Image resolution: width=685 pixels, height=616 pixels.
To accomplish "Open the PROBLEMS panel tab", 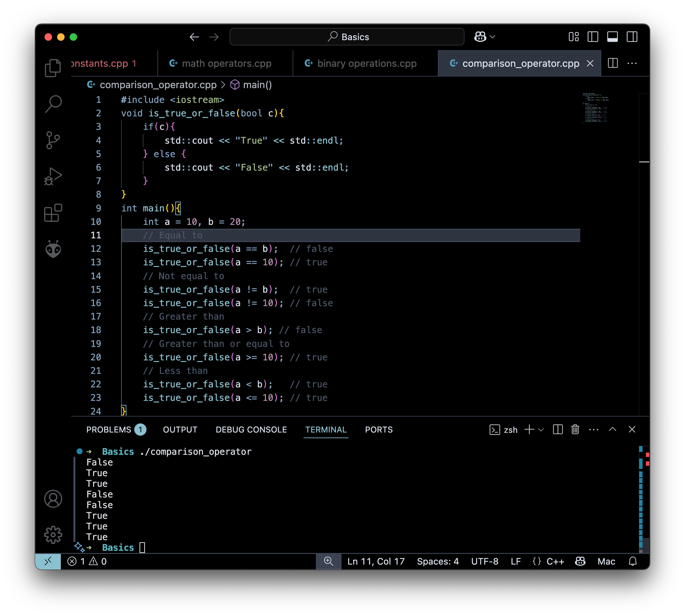I will click(109, 429).
